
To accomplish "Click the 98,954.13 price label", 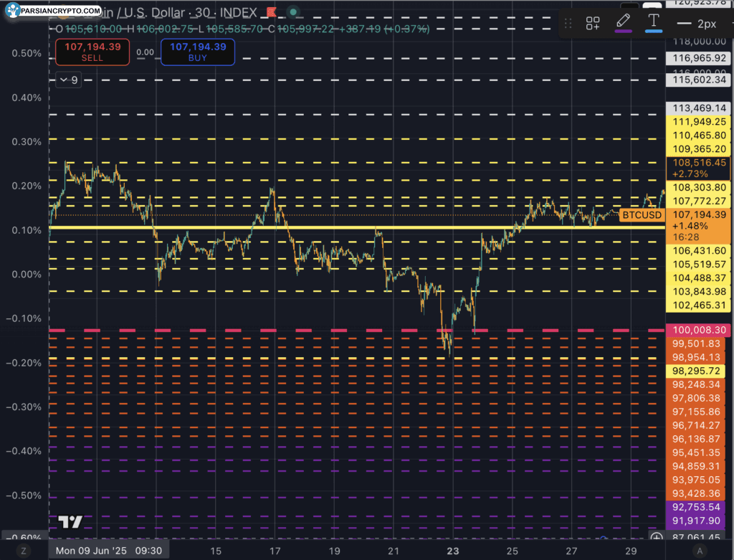I will point(695,357).
